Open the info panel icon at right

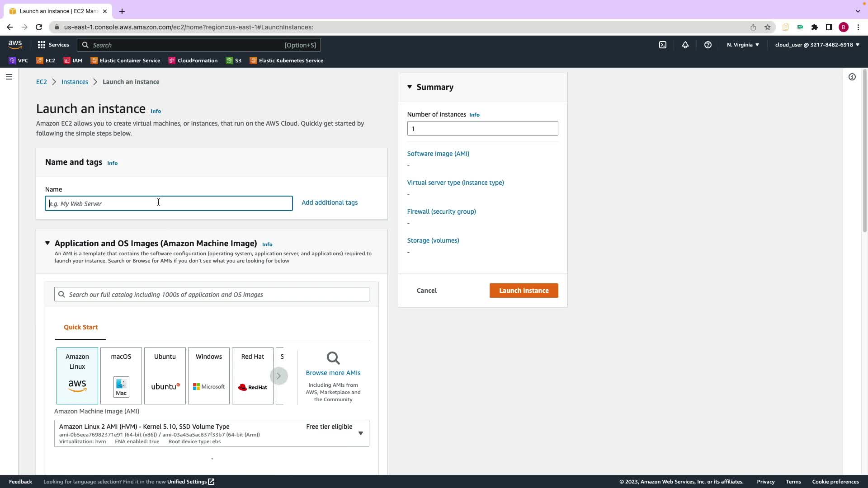(x=852, y=77)
